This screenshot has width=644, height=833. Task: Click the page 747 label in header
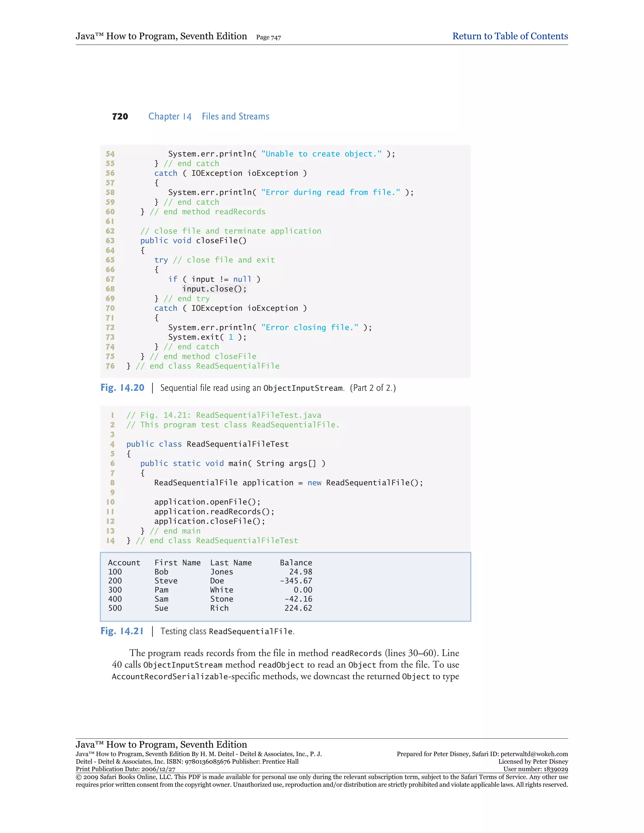click(268, 37)
